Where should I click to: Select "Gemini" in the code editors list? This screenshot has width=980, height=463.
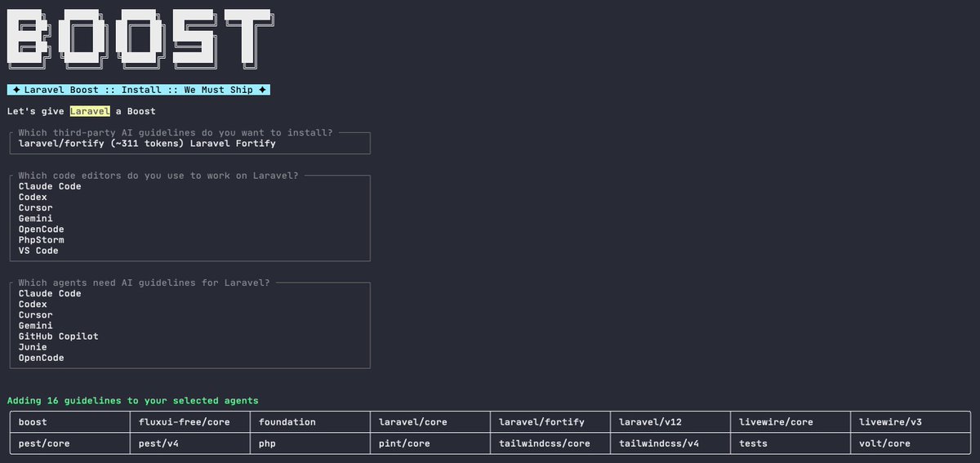pos(35,219)
